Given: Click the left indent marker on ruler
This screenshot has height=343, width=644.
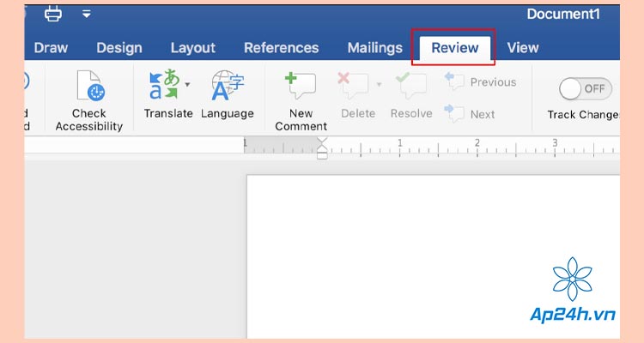Looking at the screenshot, I should click(322, 154).
